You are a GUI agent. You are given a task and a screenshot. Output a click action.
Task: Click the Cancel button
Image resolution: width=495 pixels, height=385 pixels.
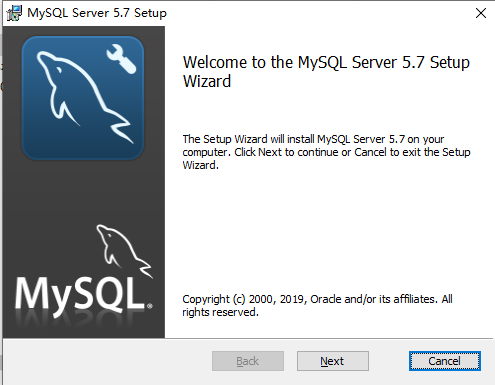[445, 361]
